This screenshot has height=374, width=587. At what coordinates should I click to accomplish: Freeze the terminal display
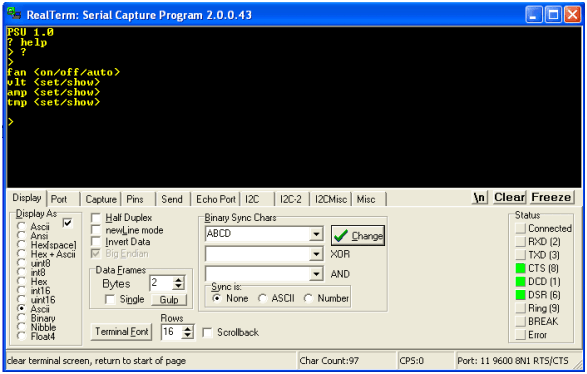pyautogui.click(x=551, y=197)
